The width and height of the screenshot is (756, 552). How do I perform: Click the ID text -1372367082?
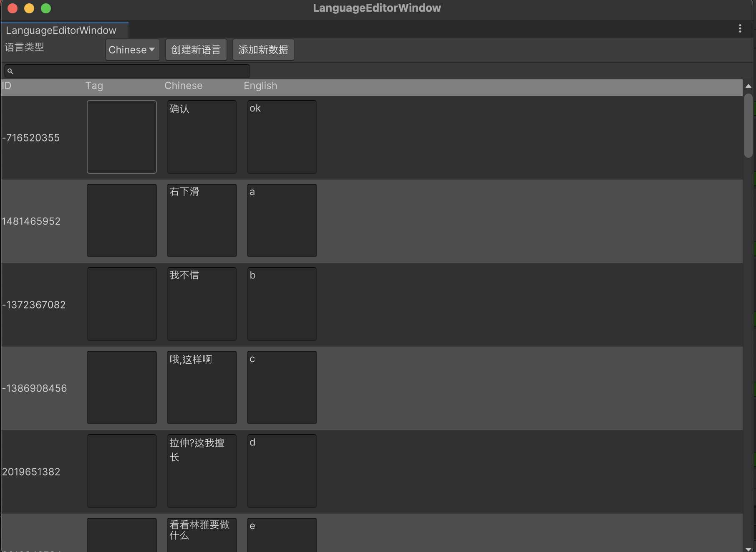point(34,305)
